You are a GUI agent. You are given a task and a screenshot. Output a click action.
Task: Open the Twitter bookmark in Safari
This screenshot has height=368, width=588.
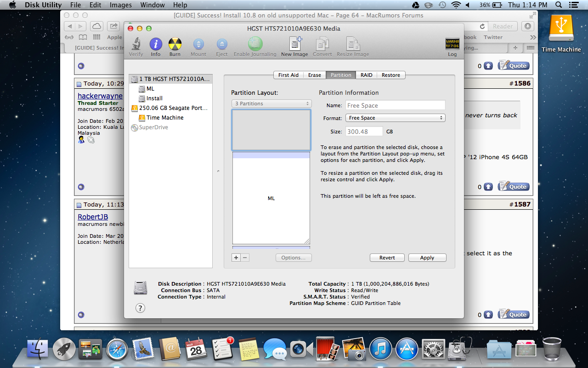pos(493,37)
